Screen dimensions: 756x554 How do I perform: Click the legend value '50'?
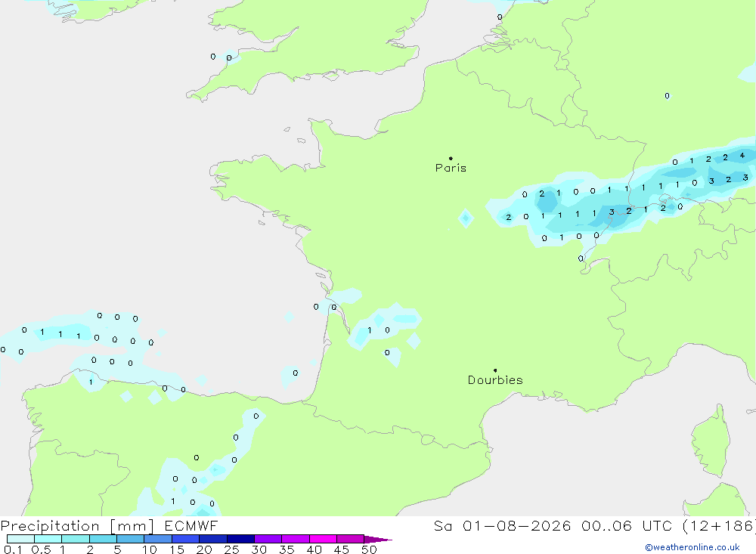pos(370,549)
